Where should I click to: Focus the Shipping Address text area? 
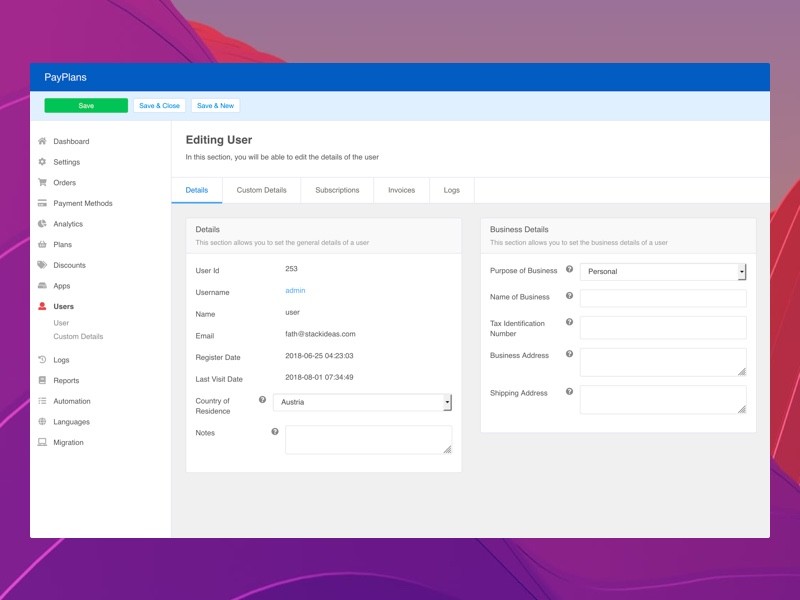pyautogui.click(x=663, y=399)
